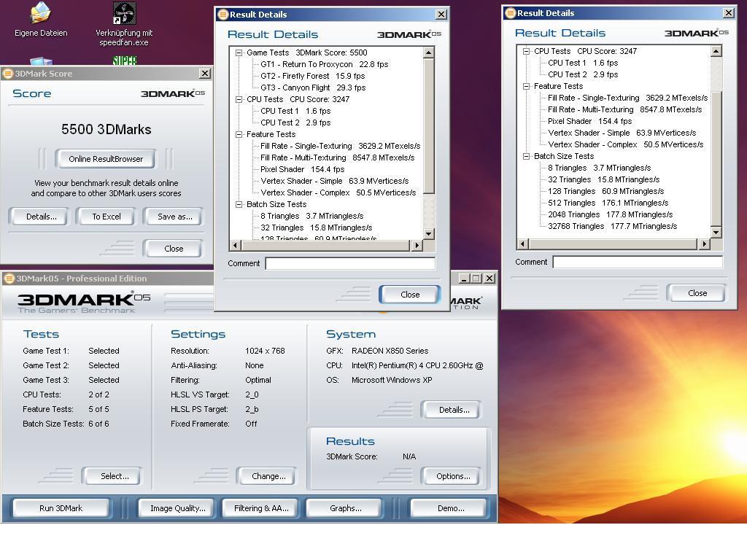Click scroll up arrow in right Result Details tree
747x560 pixels.
716,51
